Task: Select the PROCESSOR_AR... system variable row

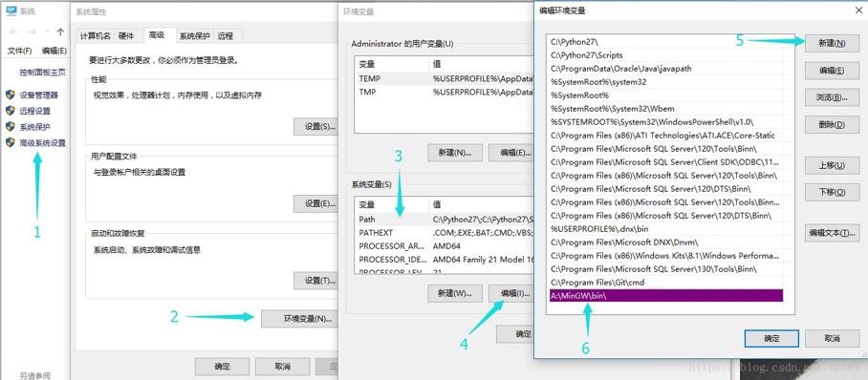Action: point(444,245)
